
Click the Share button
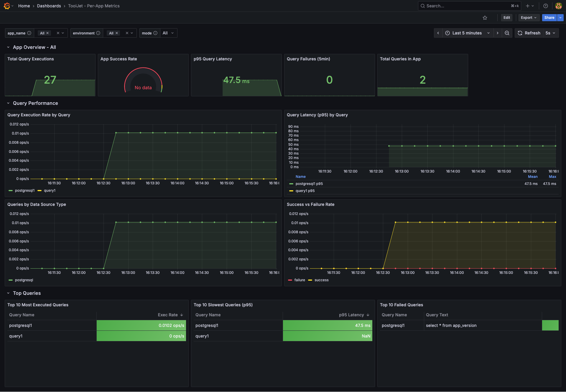(549, 18)
